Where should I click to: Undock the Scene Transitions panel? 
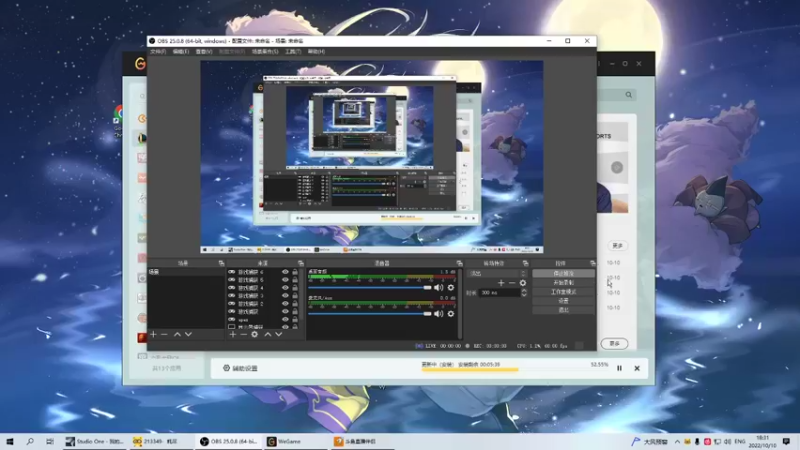click(x=525, y=263)
